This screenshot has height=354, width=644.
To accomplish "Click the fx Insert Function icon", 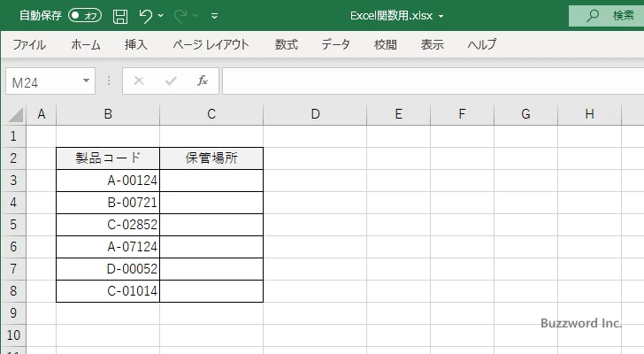I will point(203,81).
